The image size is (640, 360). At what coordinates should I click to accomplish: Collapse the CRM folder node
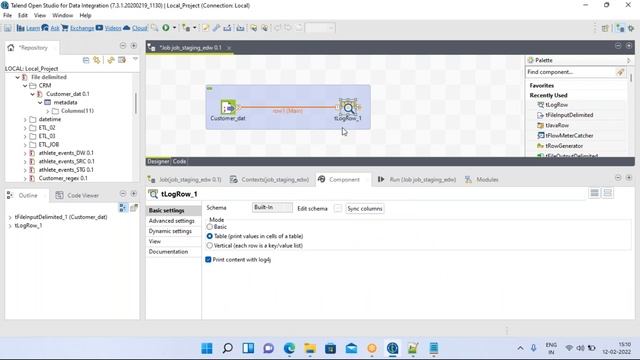coord(25,86)
